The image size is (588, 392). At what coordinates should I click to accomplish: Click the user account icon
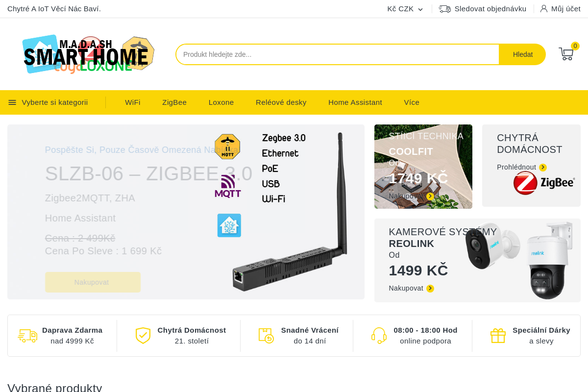pyautogui.click(x=543, y=9)
